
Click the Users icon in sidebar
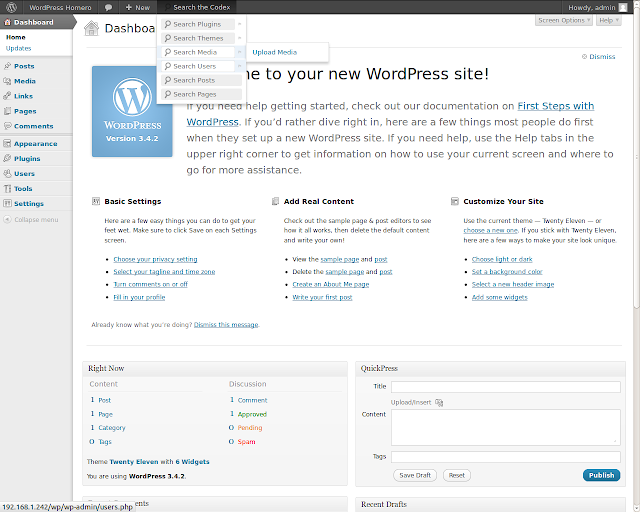pyautogui.click(x=7, y=174)
